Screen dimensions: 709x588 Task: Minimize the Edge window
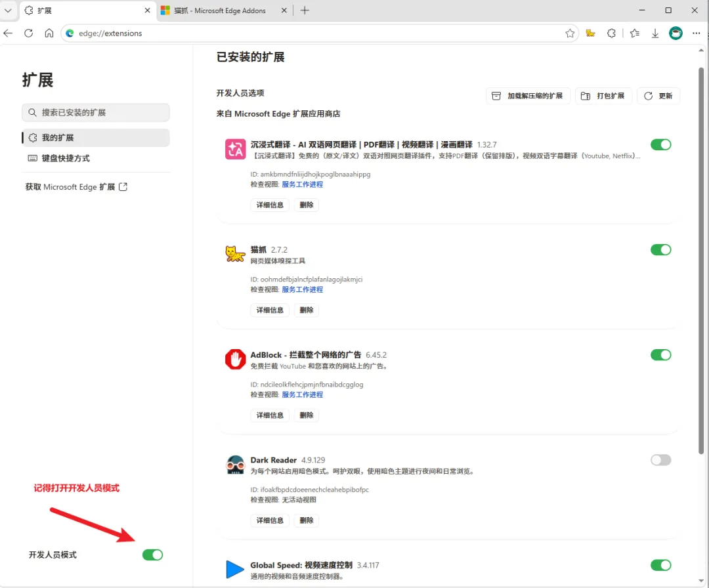point(641,10)
